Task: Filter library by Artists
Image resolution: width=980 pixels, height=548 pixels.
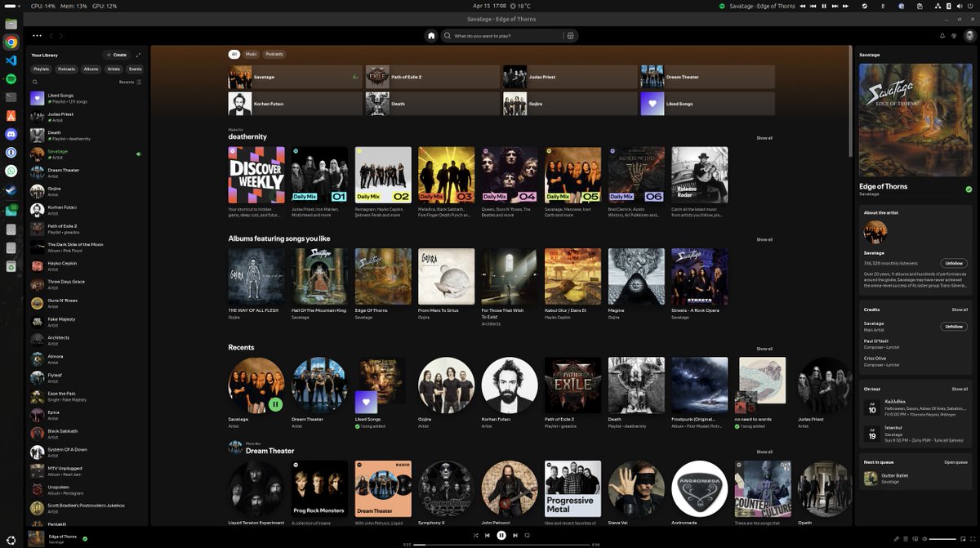Action: 114,69
